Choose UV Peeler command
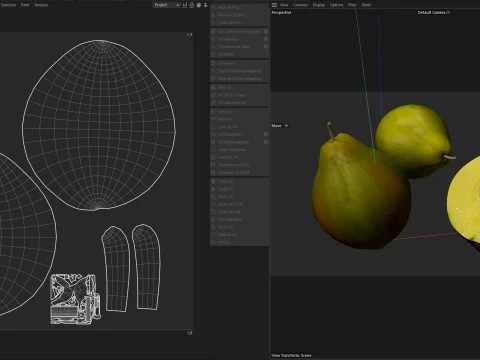The image size is (480, 360). click(x=239, y=63)
